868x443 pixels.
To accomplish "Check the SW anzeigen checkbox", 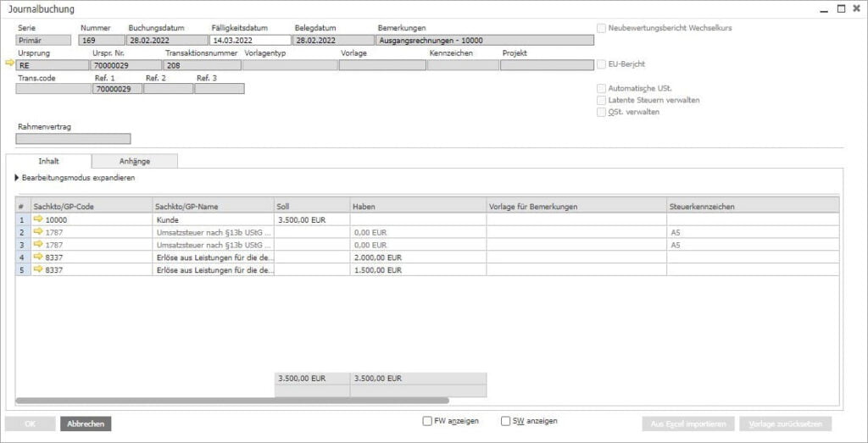I will pos(506,421).
